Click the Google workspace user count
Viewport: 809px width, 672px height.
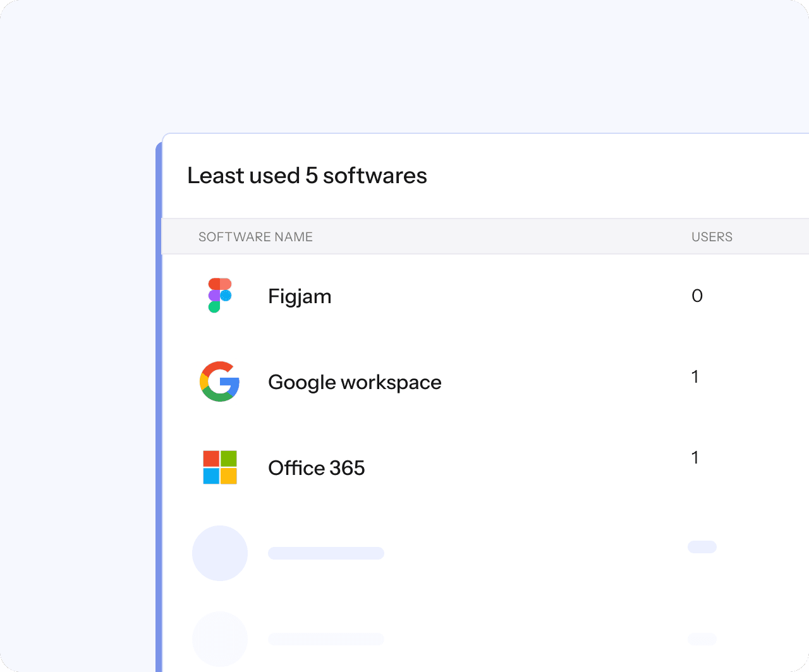pyautogui.click(x=695, y=377)
